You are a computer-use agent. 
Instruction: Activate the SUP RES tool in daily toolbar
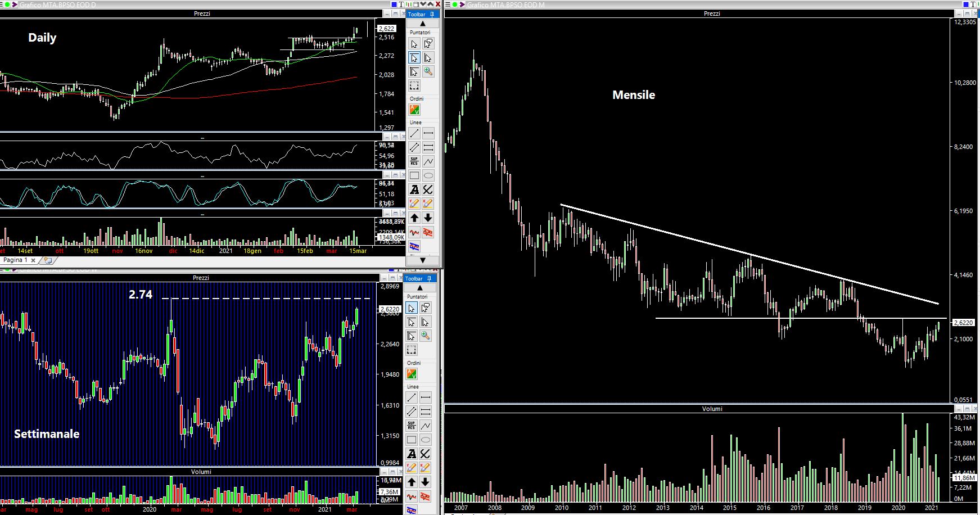pyautogui.click(x=414, y=161)
